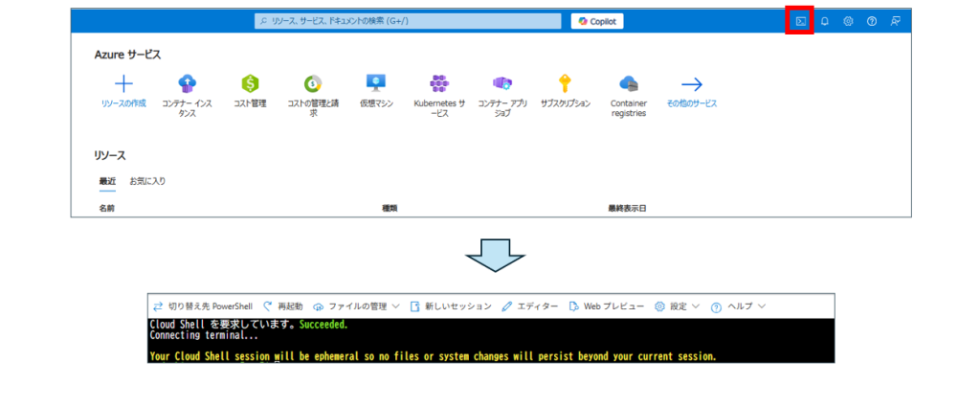Launch Copilot from the header
The height and width of the screenshot is (408, 980).
[x=597, y=21]
